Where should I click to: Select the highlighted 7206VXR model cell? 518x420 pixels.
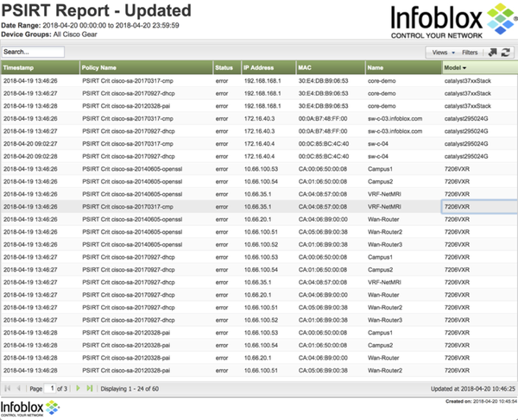[479, 207]
